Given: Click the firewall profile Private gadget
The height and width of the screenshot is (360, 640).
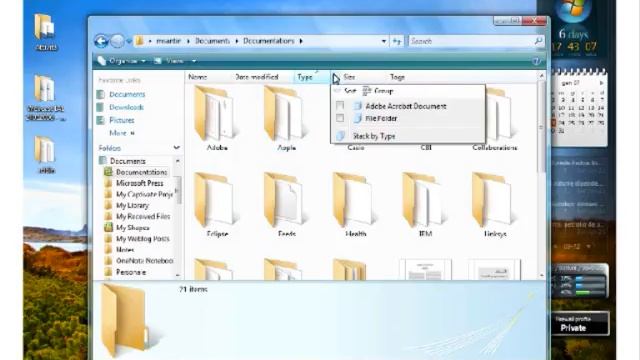Looking at the screenshot, I should coord(579,323).
